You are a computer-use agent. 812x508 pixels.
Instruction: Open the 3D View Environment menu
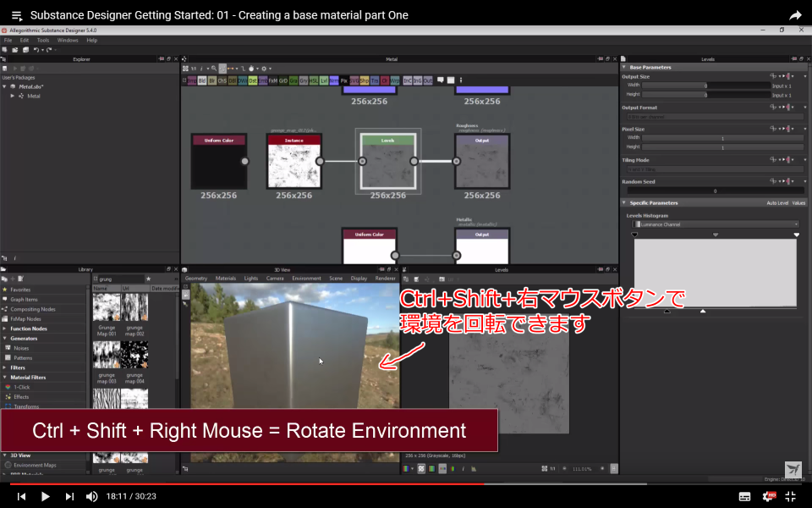(306, 279)
